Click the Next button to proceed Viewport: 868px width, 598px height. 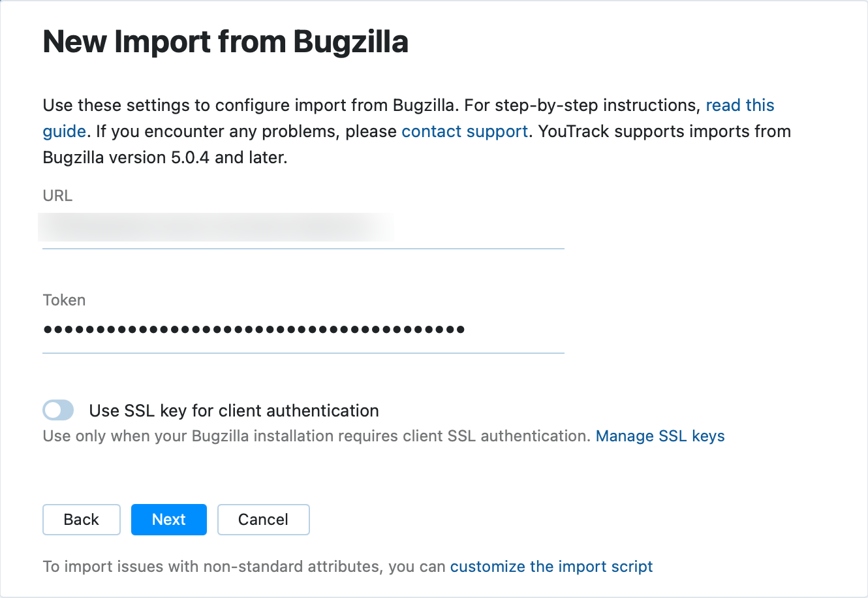point(168,520)
